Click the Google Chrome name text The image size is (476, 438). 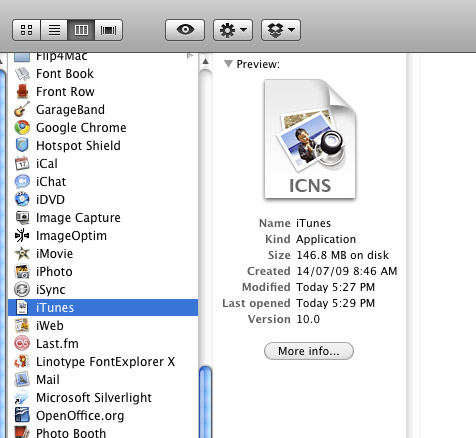[x=81, y=128]
